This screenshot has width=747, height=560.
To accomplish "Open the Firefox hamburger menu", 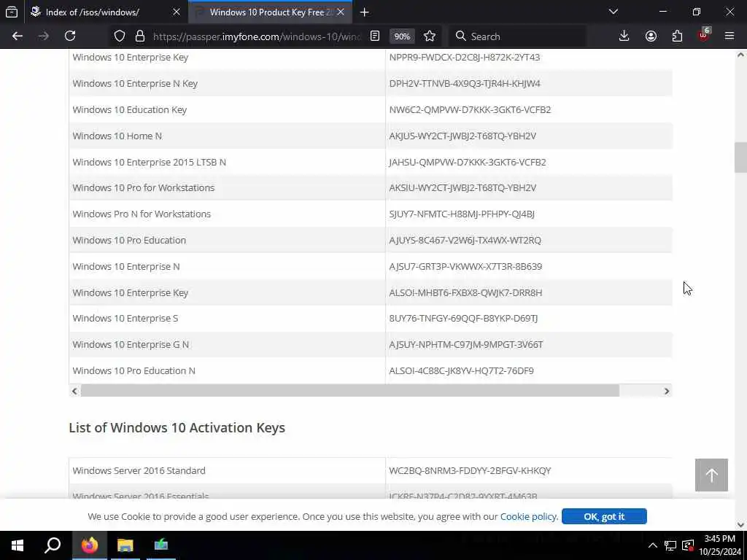I will (x=729, y=36).
